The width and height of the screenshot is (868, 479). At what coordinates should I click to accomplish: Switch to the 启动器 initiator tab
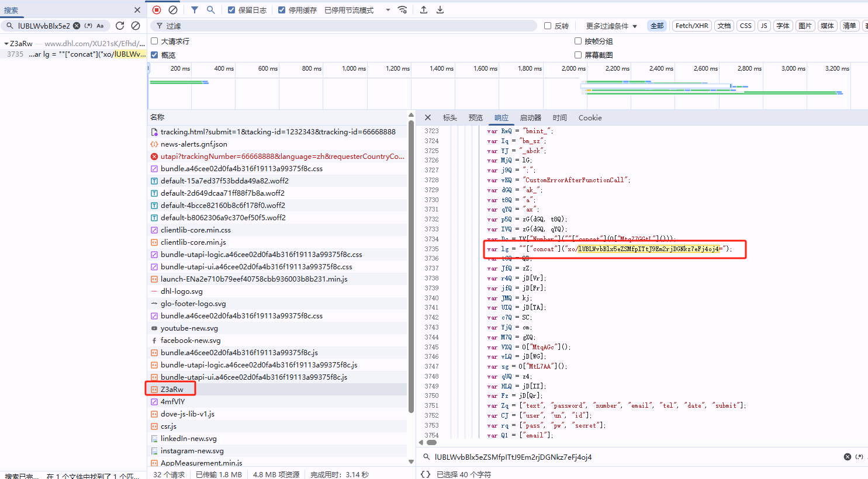[531, 117]
